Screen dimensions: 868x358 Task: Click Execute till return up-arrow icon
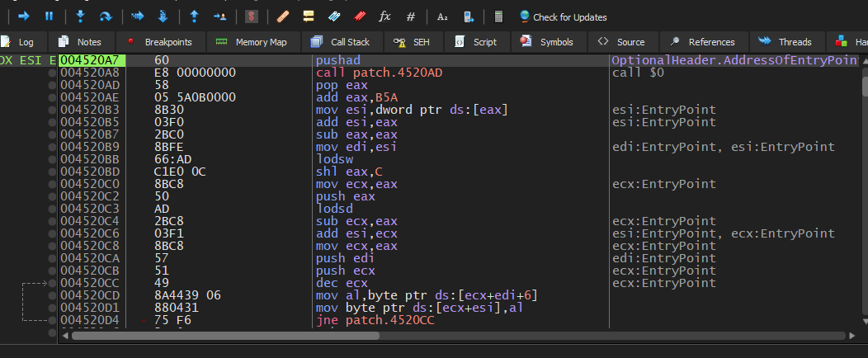pyautogui.click(x=194, y=16)
